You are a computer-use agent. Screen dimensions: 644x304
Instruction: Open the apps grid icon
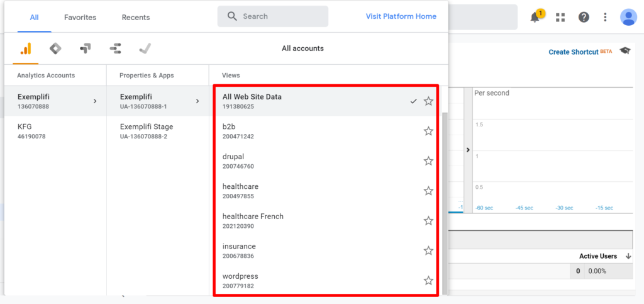pos(560,17)
